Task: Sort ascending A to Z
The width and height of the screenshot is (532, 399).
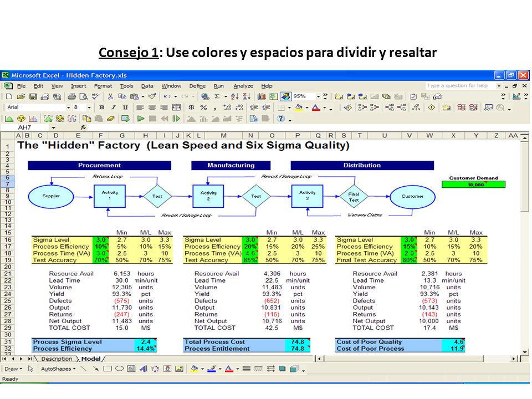Action: (235, 96)
